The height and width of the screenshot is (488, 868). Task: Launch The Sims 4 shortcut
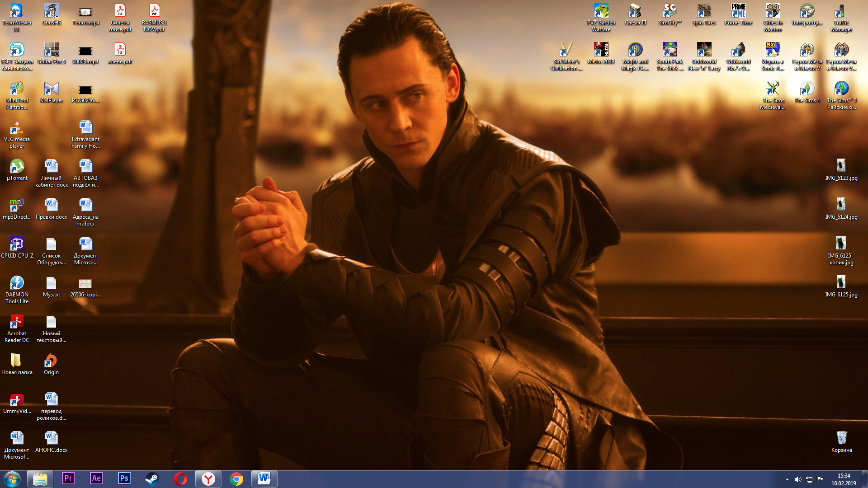(807, 92)
